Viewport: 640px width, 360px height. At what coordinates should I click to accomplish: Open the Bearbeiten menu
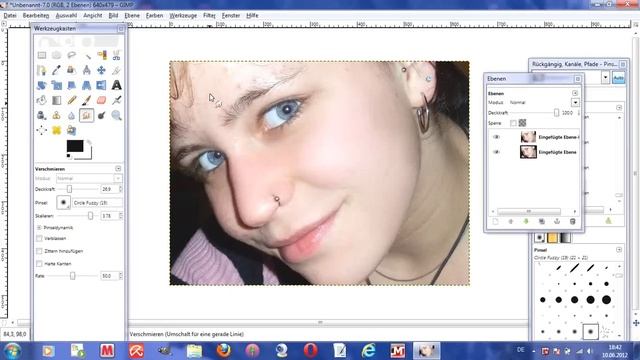tap(36, 16)
